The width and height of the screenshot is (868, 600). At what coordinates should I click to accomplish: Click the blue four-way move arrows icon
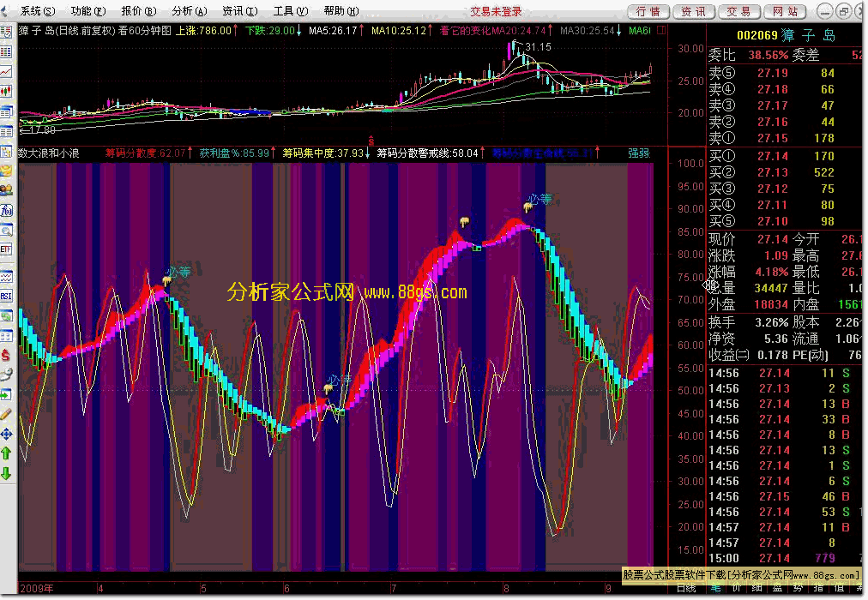pyautogui.click(x=6, y=434)
